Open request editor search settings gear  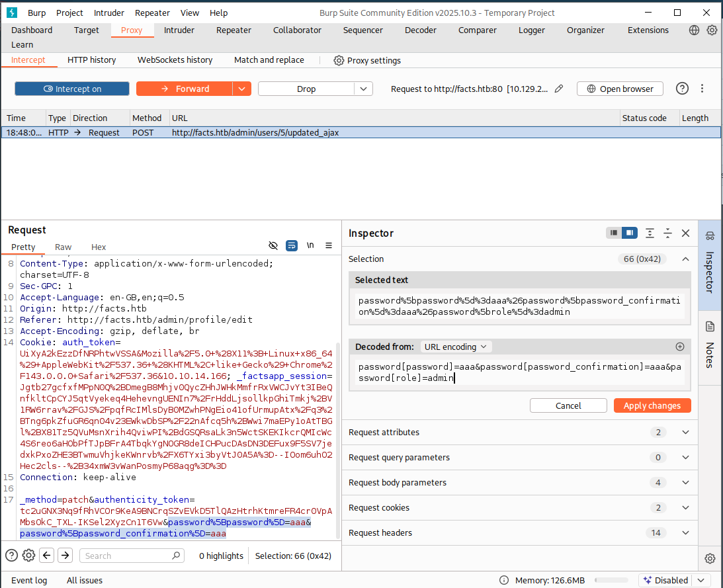point(28,556)
